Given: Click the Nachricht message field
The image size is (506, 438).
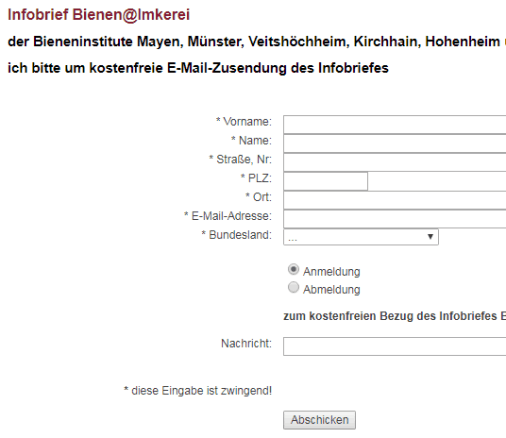Looking at the screenshot, I should [395, 346].
